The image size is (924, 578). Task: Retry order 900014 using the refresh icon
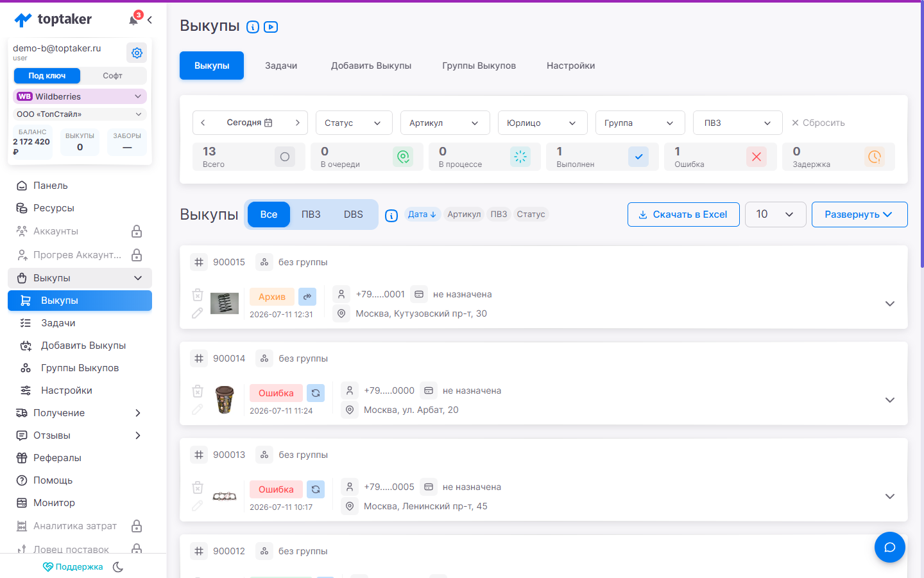[316, 393]
